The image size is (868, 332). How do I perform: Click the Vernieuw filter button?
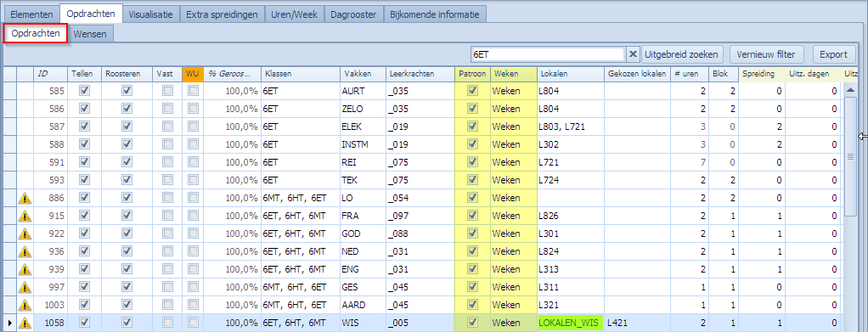[x=766, y=54]
